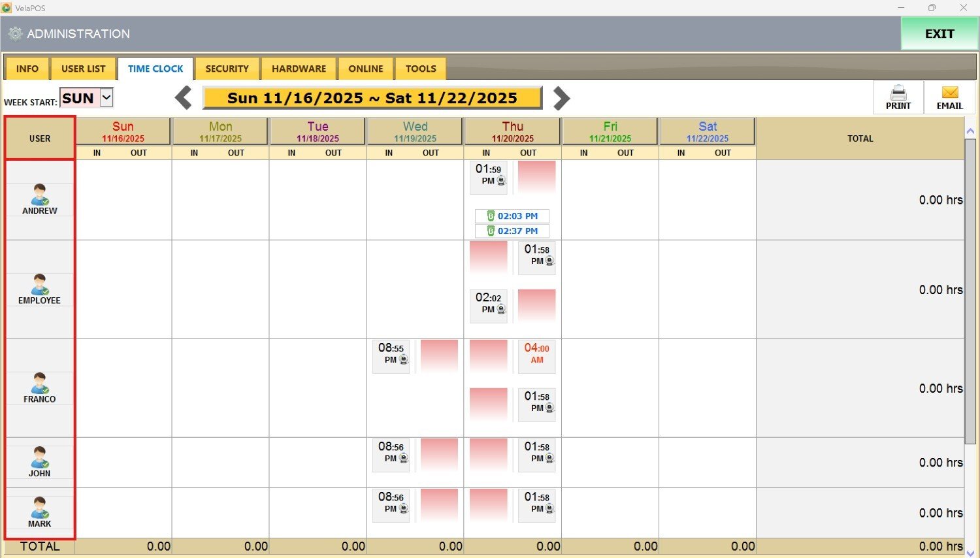Select the Mark user icon
This screenshot has height=558, width=980.
coord(39,508)
